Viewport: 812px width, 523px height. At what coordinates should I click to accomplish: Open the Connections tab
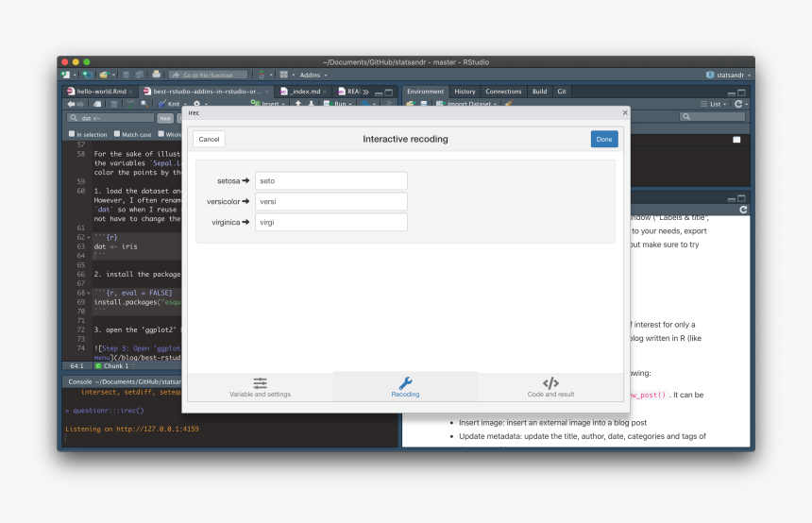pyautogui.click(x=503, y=92)
